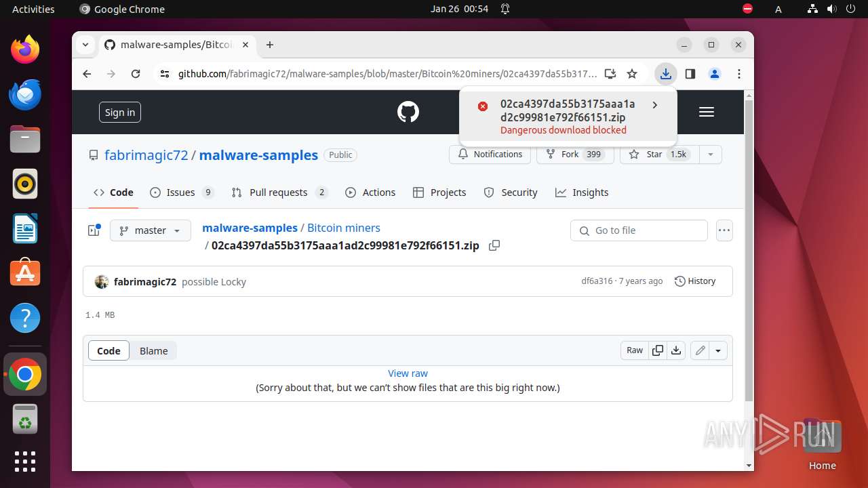Click the Go to file search field
The width and height of the screenshot is (868, 488).
(x=639, y=230)
